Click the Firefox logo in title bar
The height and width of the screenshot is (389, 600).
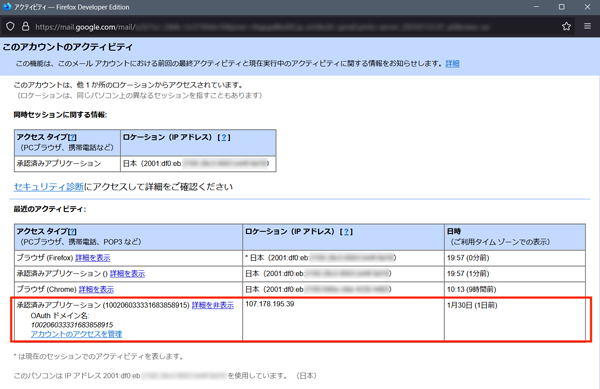[7, 7]
